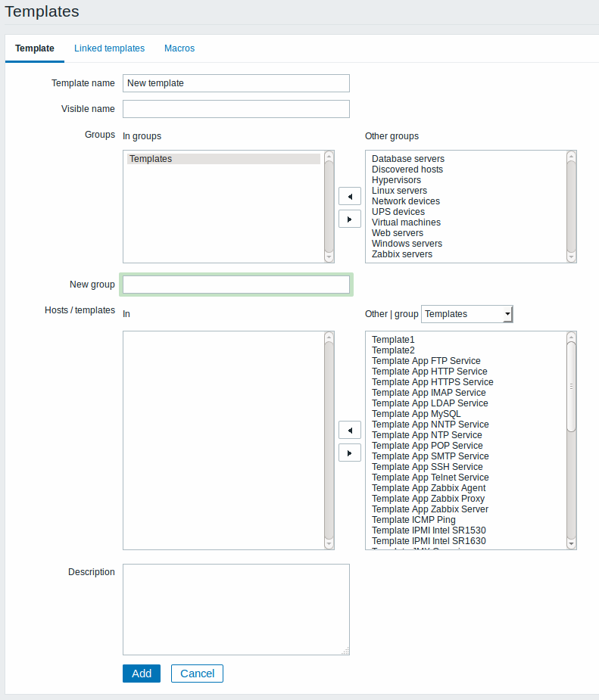The image size is (599, 700).
Task: Select Template App FTP Service
Action: point(426,361)
